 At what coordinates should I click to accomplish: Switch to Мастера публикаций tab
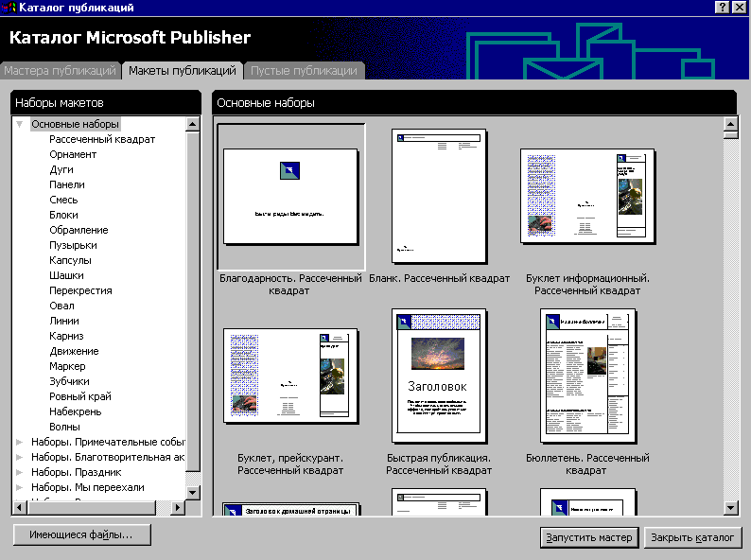coord(60,70)
